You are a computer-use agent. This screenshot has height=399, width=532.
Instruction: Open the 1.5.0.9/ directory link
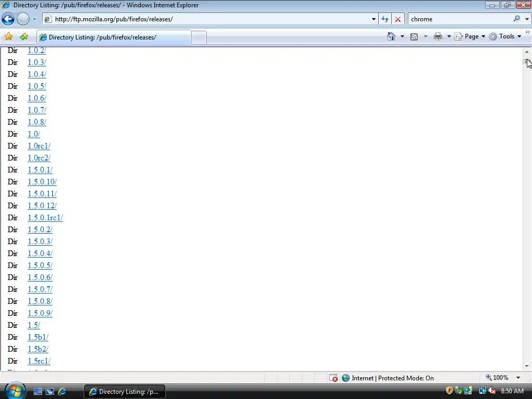pyautogui.click(x=40, y=313)
